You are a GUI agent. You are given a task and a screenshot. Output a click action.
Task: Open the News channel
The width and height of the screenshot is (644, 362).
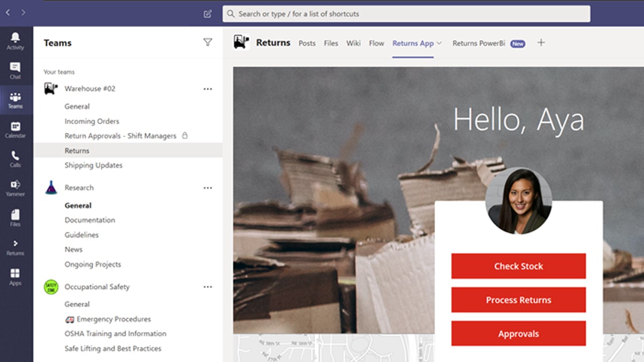[73, 249]
